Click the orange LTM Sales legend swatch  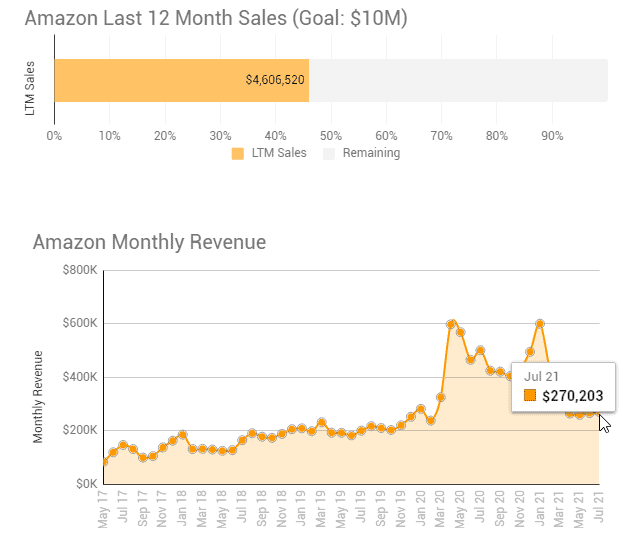237,154
